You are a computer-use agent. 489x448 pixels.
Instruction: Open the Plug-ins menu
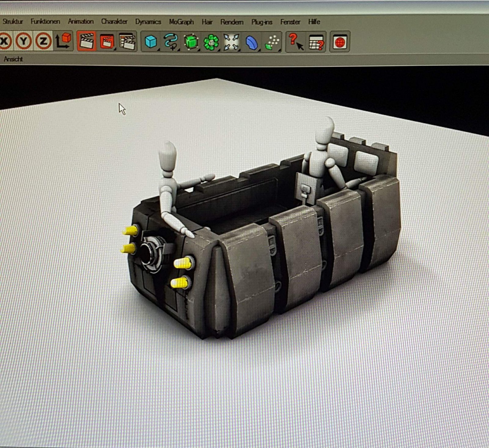point(262,22)
